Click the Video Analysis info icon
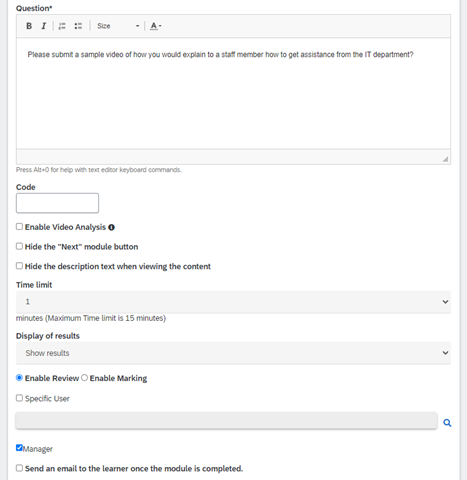The height and width of the screenshot is (480, 467). tap(112, 227)
